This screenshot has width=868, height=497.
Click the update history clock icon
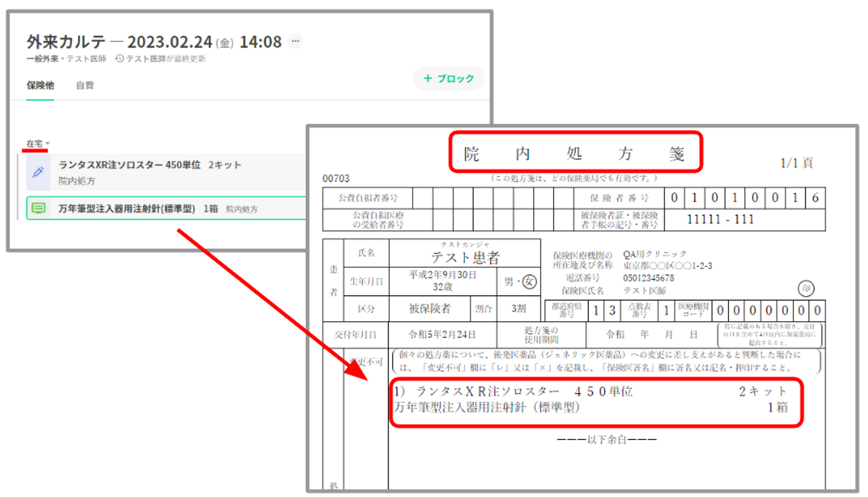[x=119, y=59]
